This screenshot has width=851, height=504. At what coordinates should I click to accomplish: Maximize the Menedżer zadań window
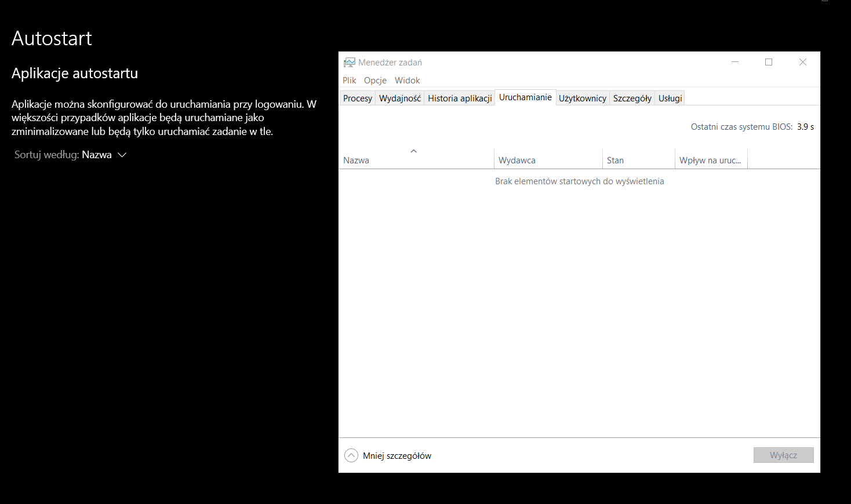pos(769,62)
